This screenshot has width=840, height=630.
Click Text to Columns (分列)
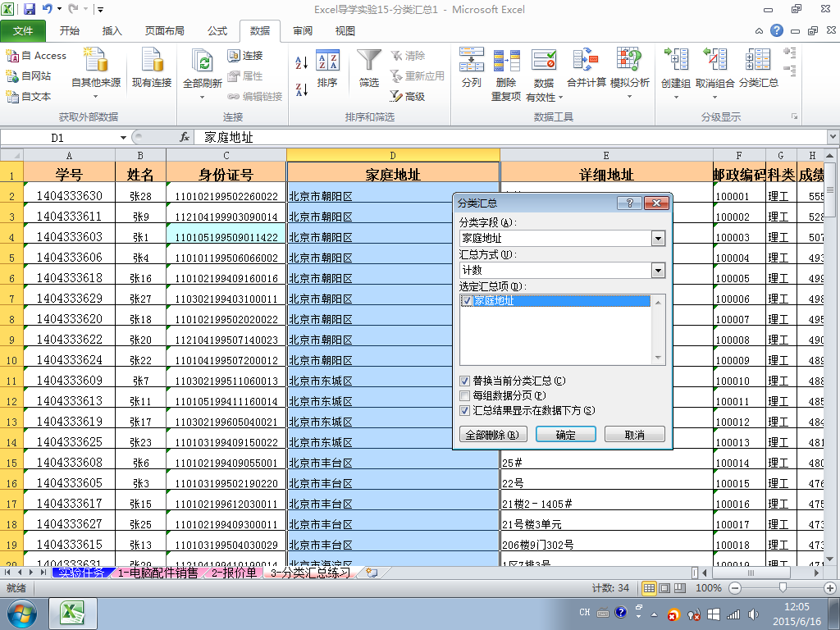tap(472, 67)
